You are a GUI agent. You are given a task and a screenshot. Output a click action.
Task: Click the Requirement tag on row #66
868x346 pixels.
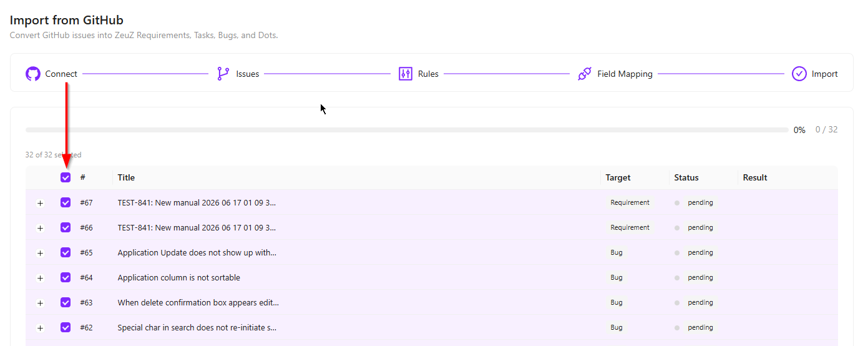630,227
